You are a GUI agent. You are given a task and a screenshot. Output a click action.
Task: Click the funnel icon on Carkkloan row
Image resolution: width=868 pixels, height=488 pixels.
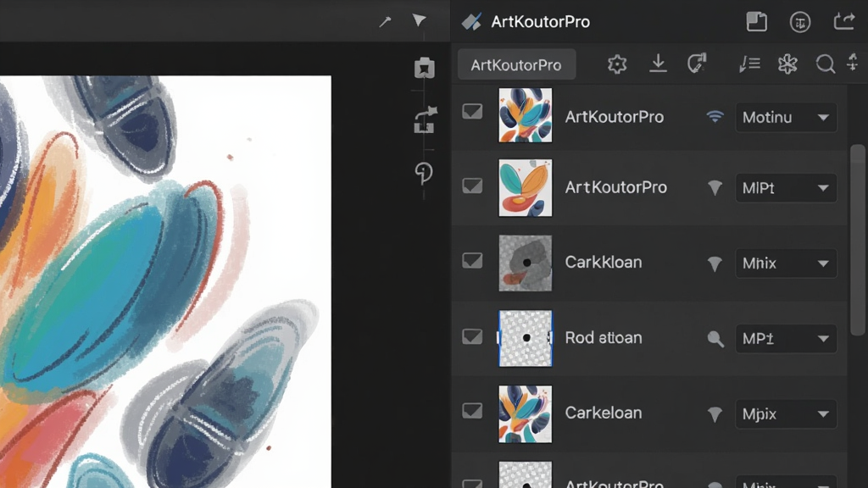(x=715, y=263)
